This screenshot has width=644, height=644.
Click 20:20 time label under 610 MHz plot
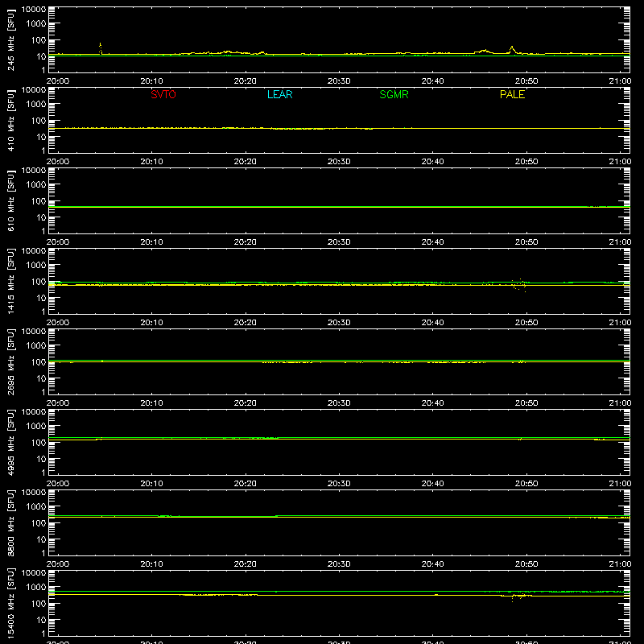(x=246, y=242)
